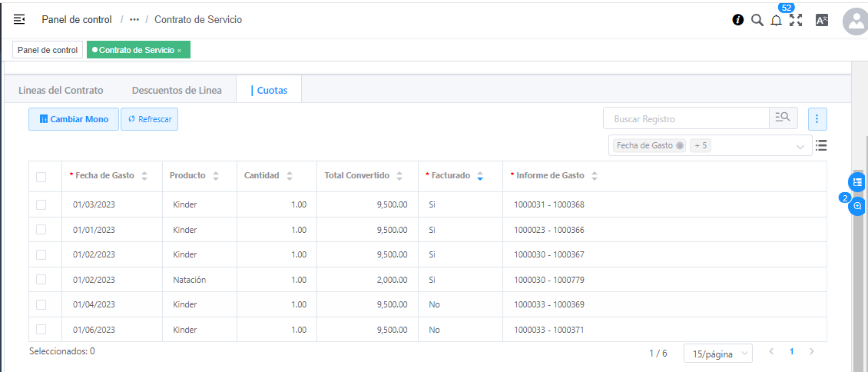
Task: Select all rows with header checkbox
Action: [x=41, y=177]
